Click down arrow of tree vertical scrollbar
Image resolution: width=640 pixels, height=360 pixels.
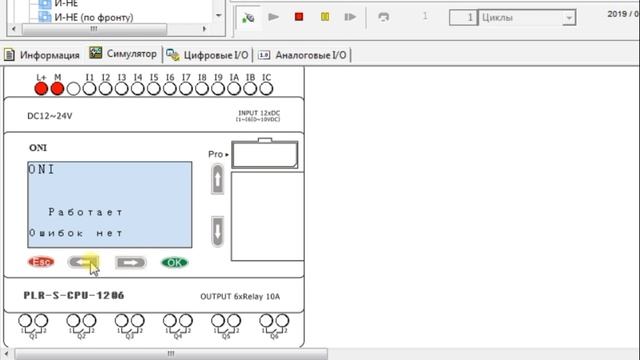tap(219, 16)
